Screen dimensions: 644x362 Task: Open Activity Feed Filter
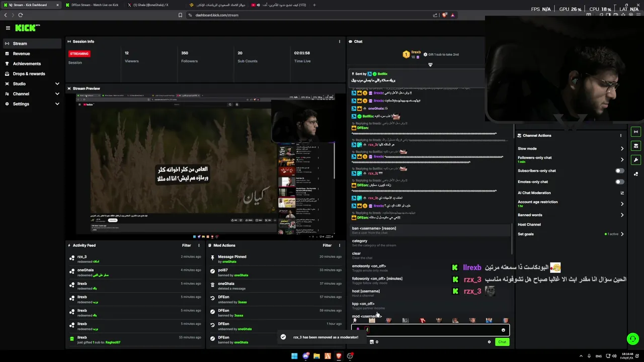(187, 245)
